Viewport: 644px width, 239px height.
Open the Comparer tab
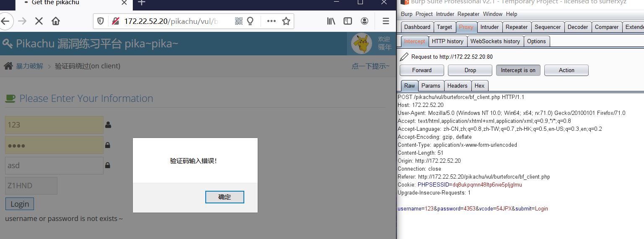(x=606, y=27)
